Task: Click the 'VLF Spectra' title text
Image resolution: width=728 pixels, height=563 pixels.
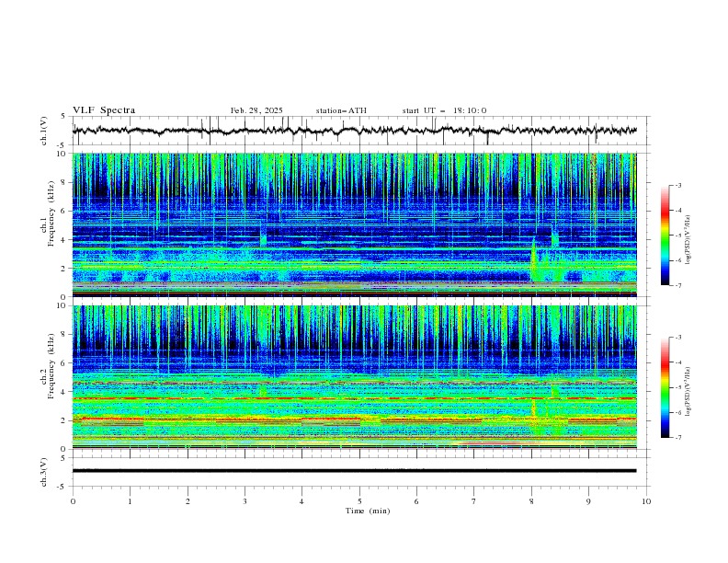Action: click(104, 110)
